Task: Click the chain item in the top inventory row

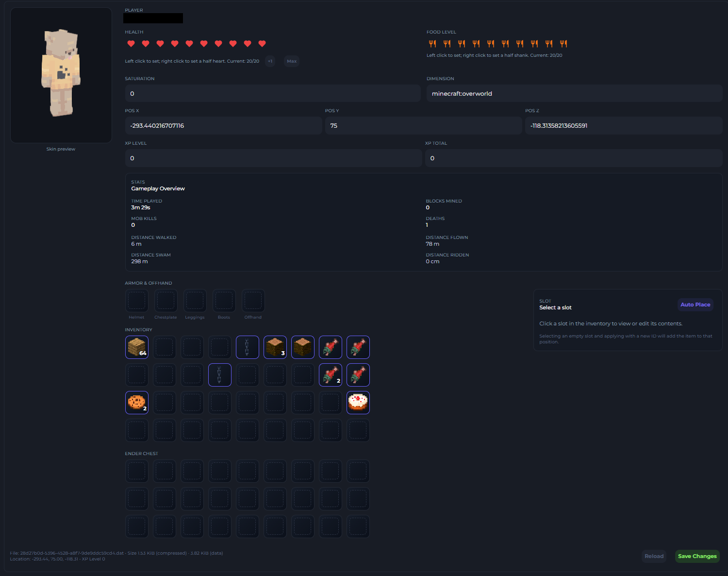Action: click(248, 347)
